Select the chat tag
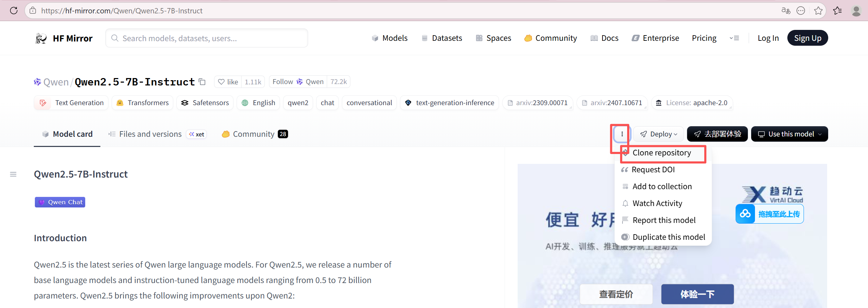 click(x=327, y=103)
